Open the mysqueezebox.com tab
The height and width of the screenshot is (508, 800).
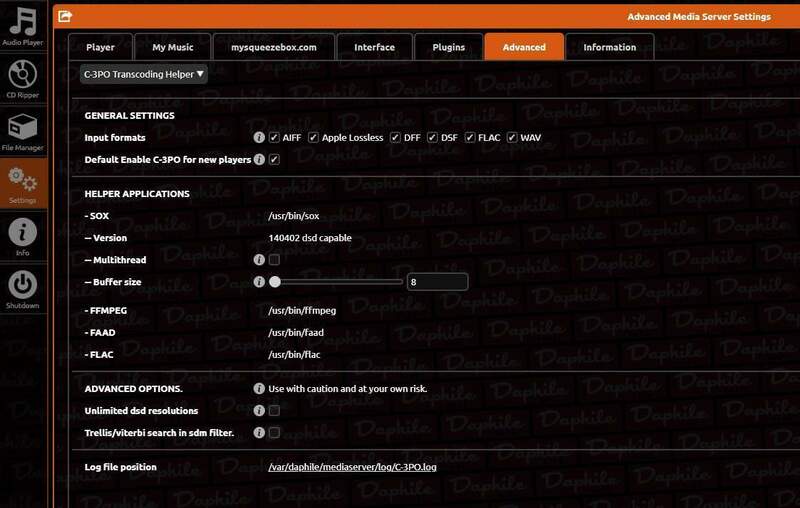(x=273, y=47)
